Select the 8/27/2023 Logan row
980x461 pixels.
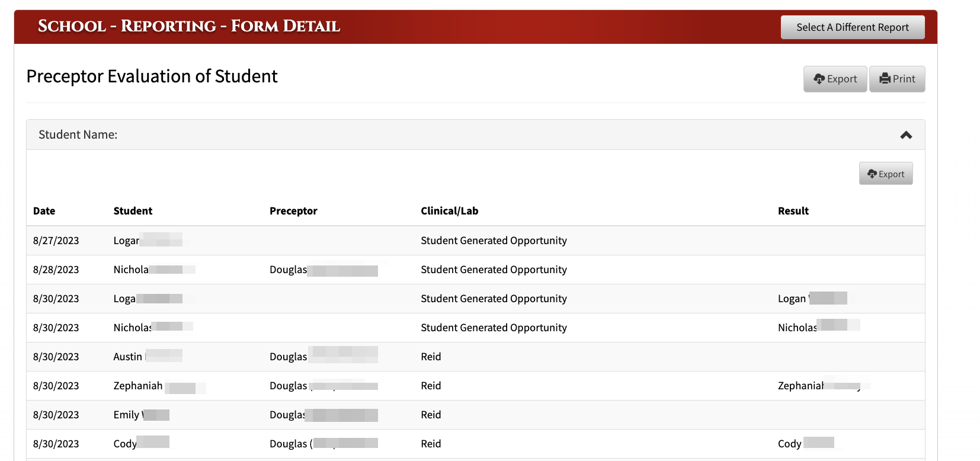click(475, 241)
